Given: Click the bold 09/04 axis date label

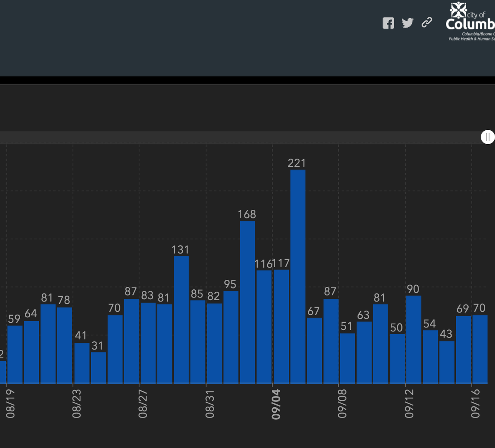Looking at the screenshot, I should click(x=275, y=404).
